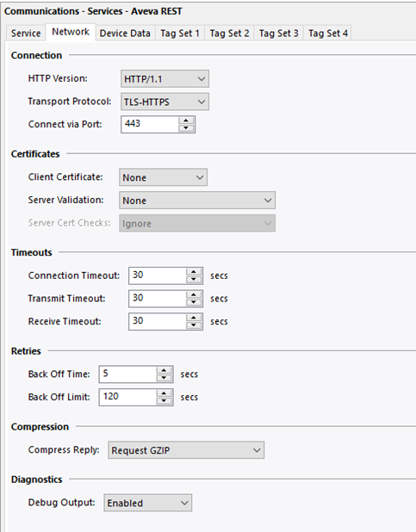This screenshot has height=532, width=416.
Task: Expand the Server Validation dropdown
Action: (x=197, y=201)
